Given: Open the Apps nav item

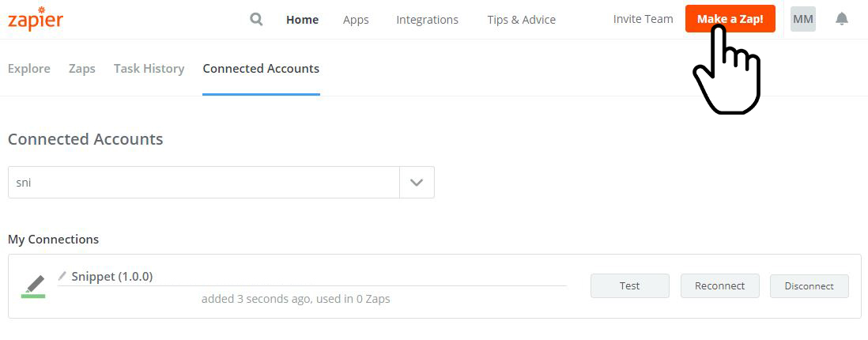Looking at the screenshot, I should 356,20.
